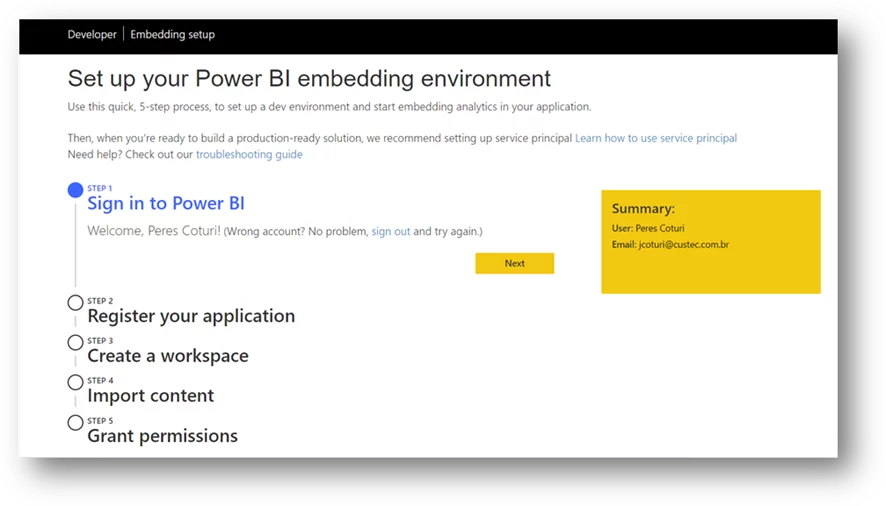The image size is (886, 506).
Task: Open the Developer header link
Action: 92,34
